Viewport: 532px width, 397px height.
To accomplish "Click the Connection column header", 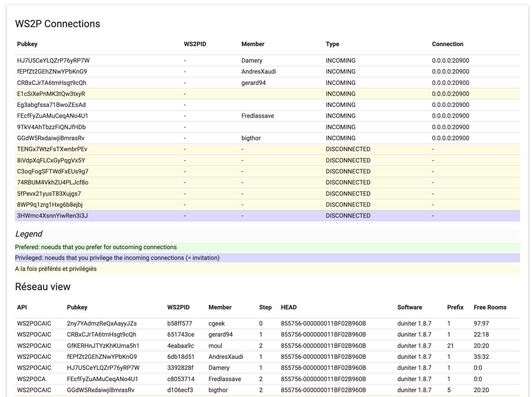I will (447, 44).
